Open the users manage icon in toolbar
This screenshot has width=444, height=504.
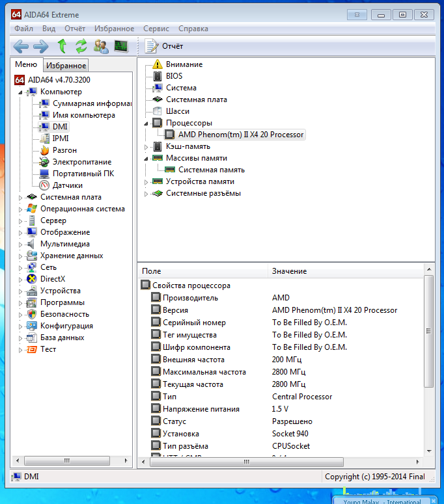101,46
